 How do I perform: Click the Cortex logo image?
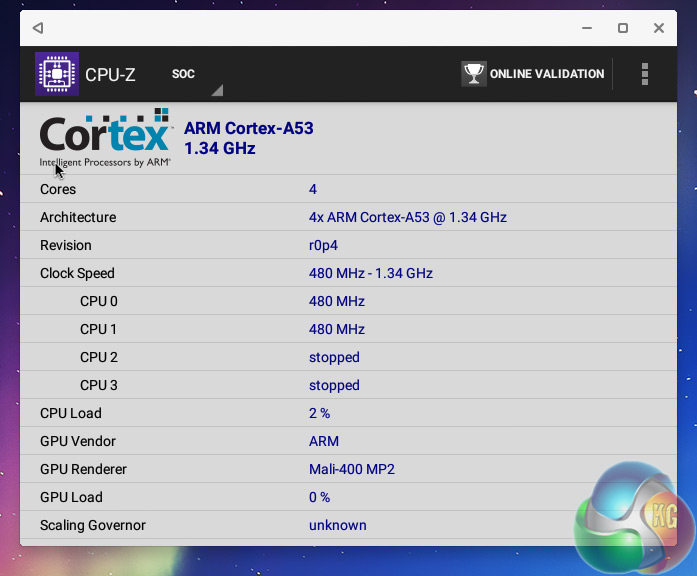point(104,138)
